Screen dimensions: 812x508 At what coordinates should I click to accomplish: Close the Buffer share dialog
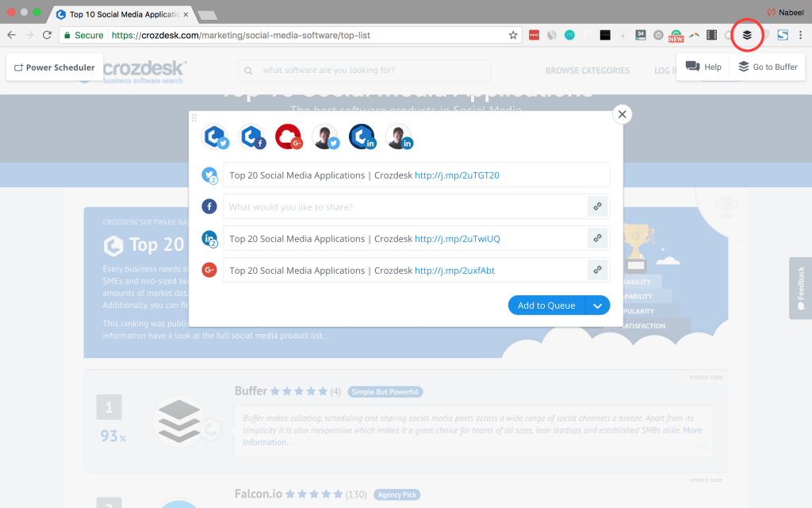tap(622, 114)
